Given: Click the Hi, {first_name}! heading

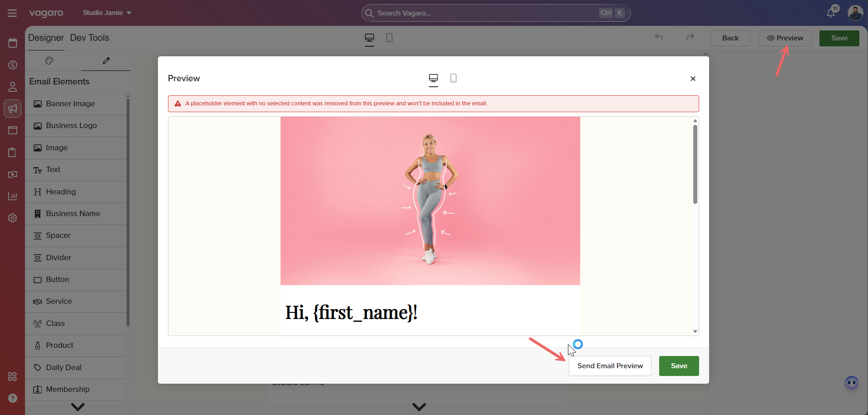Looking at the screenshot, I should (351, 312).
